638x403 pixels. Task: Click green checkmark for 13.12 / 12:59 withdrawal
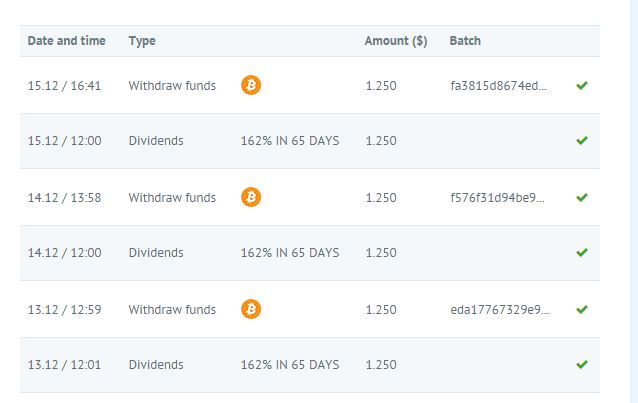(582, 310)
